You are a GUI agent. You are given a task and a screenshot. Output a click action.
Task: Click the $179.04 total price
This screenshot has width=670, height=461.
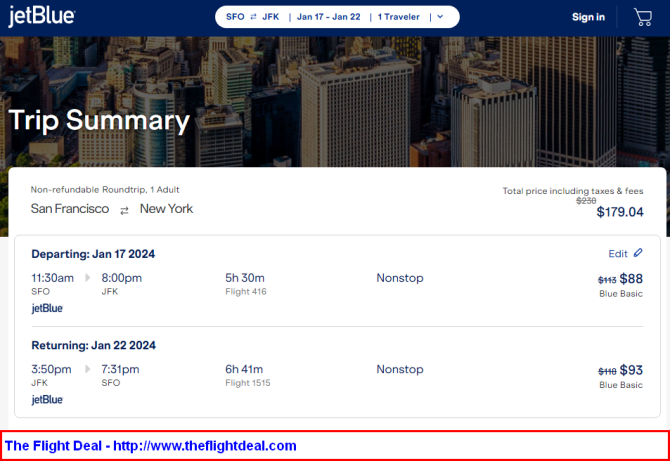(x=619, y=212)
